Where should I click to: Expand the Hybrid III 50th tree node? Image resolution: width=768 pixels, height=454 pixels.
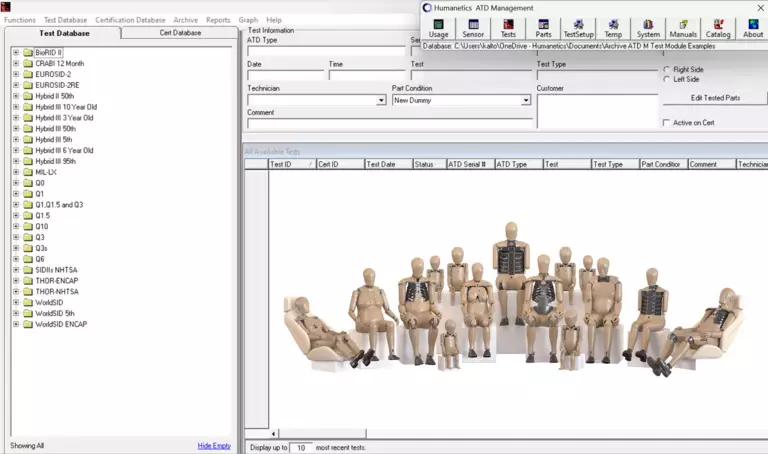click(16, 129)
